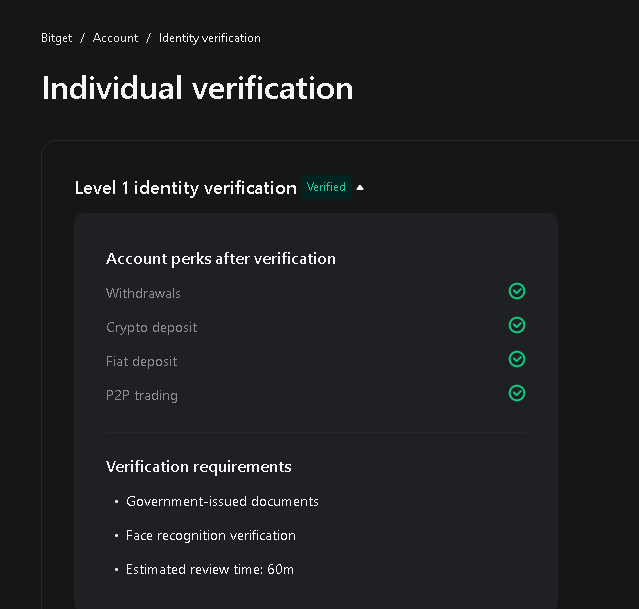Click the Face recognition verification requirement
Image resolution: width=639 pixels, height=609 pixels.
(210, 535)
